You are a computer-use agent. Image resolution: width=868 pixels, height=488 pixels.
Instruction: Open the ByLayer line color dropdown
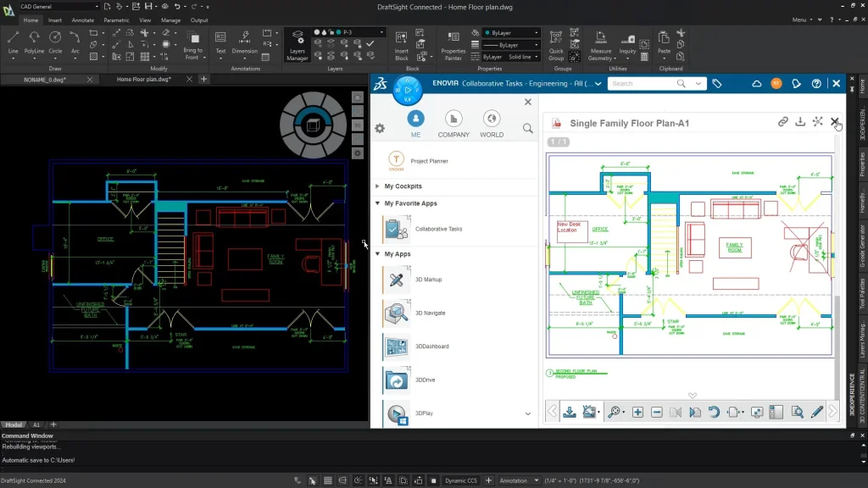point(512,32)
